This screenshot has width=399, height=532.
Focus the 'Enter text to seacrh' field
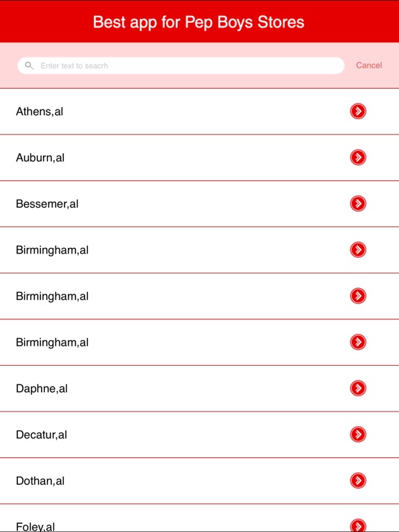tap(181, 66)
